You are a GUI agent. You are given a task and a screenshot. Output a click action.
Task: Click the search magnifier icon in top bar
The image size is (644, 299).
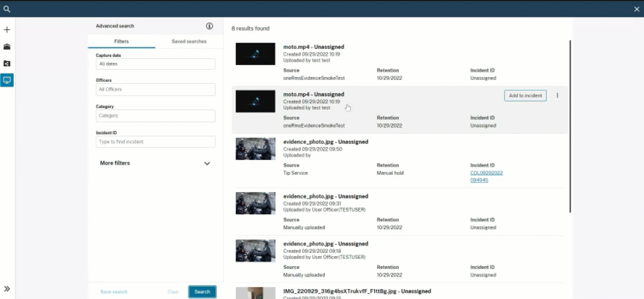(x=7, y=9)
